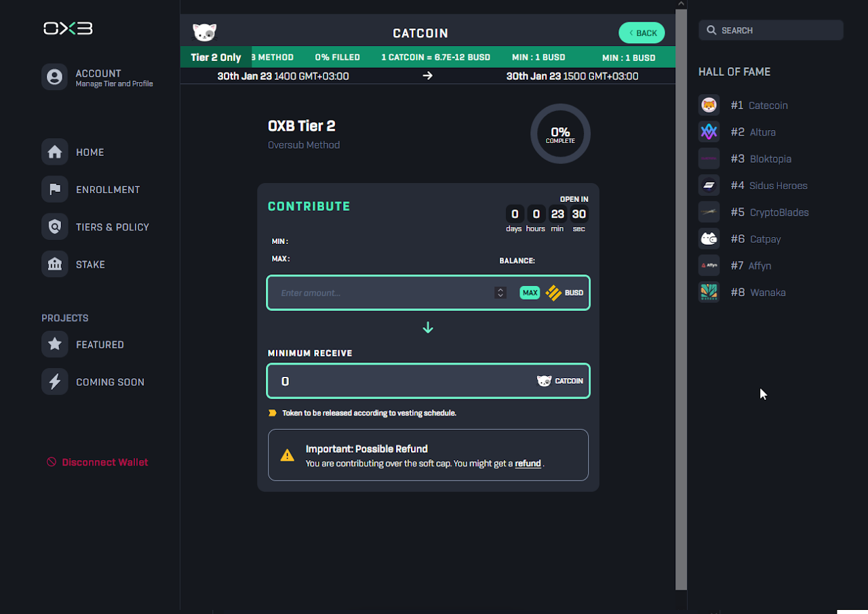Viewport: 868px width, 614px height.
Task: Click the Tier 2 Only badge
Action: click(x=216, y=58)
